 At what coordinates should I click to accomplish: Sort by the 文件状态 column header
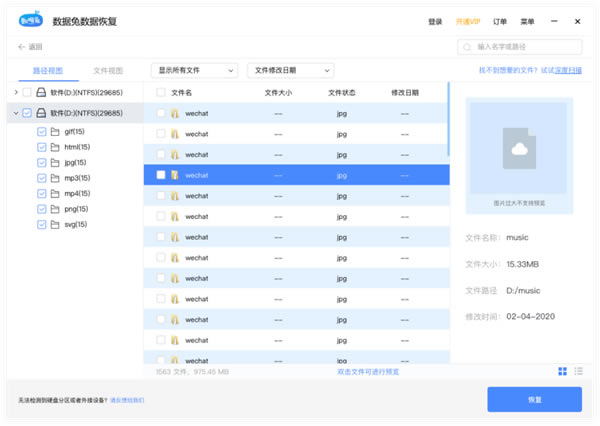pos(342,93)
